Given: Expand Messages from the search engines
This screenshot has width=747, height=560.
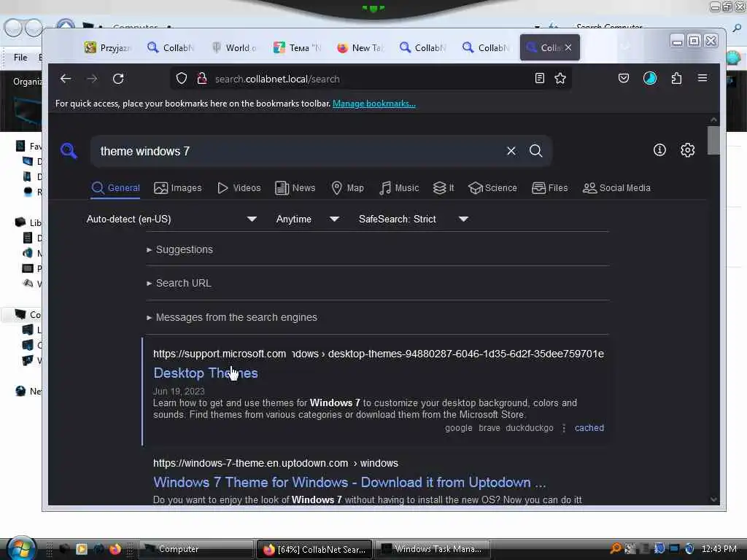Looking at the screenshot, I should tap(232, 317).
